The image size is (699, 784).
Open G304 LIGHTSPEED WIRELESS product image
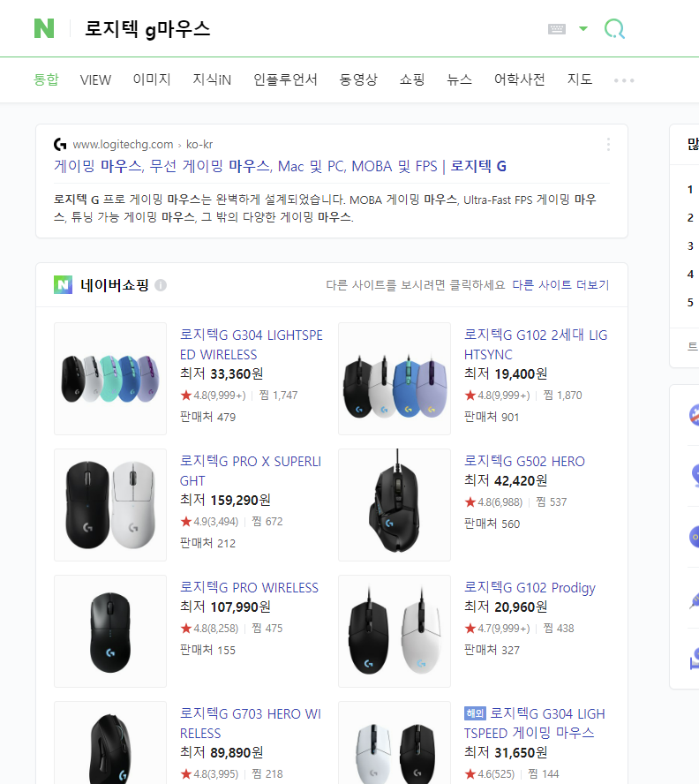pyautogui.click(x=110, y=379)
